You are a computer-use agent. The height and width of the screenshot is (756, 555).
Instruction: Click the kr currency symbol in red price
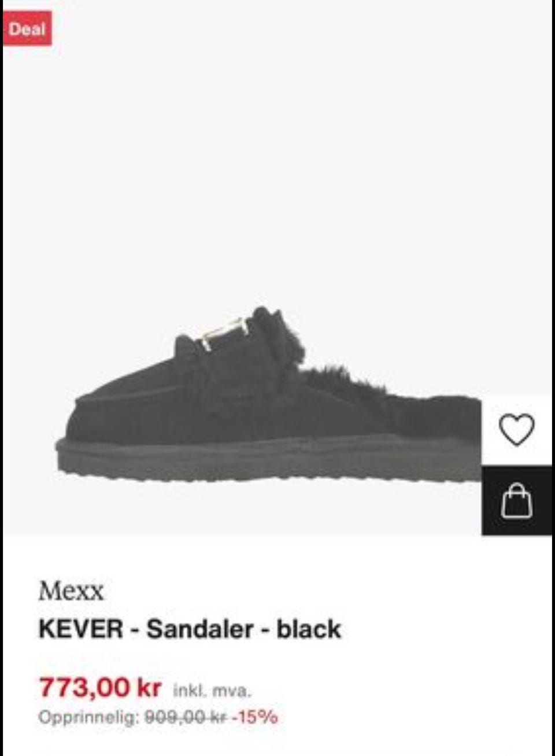(x=149, y=688)
